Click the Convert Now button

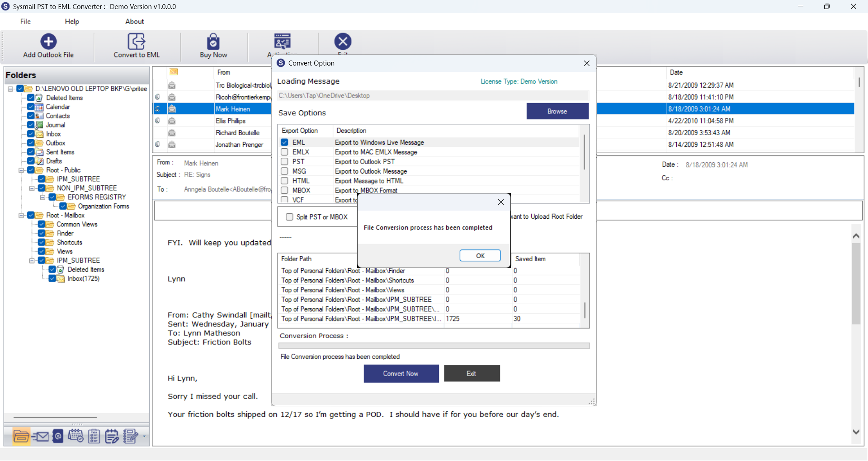401,374
